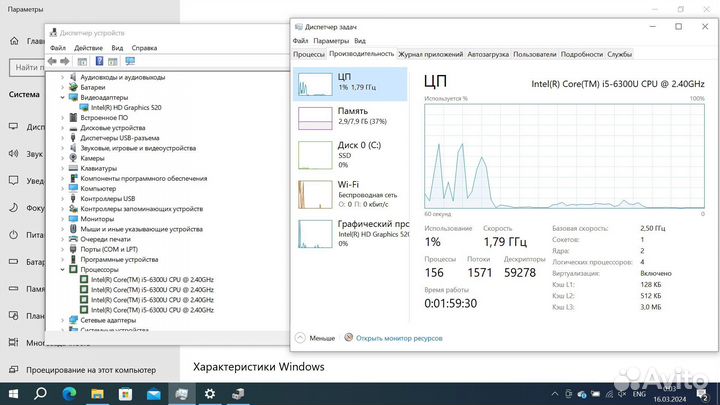Expand the Дисковые устройства node
The width and height of the screenshot is (720, 405).
click(x=62, y=128)
